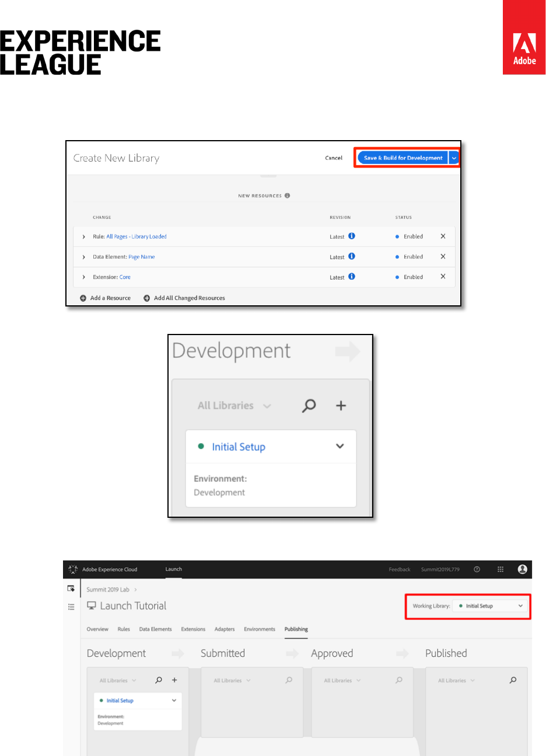Click Summit2019L779 organization name
This screenshot has height=756, width=546.
tap(440, 570)
